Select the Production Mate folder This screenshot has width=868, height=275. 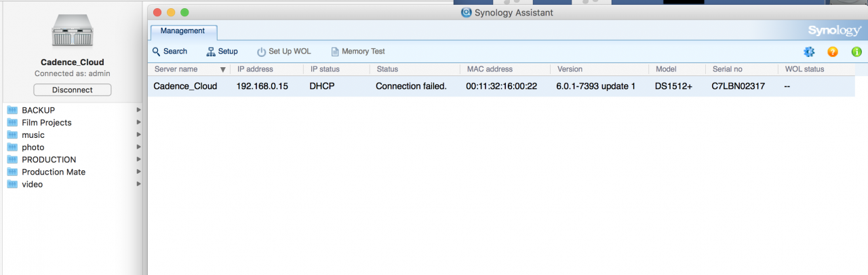(53, 172)
